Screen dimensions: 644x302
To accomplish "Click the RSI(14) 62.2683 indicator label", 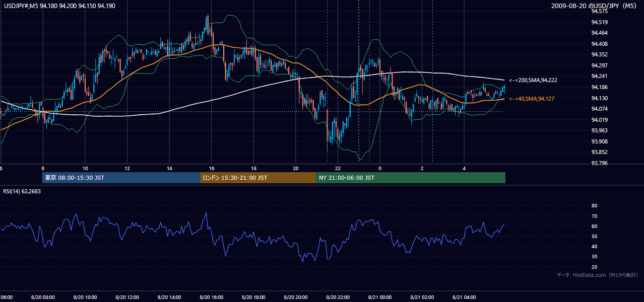I will coord(22,191).
